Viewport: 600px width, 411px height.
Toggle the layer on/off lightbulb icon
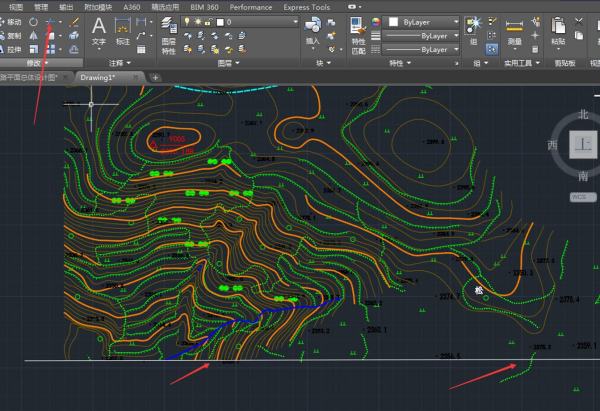[187, 21]
